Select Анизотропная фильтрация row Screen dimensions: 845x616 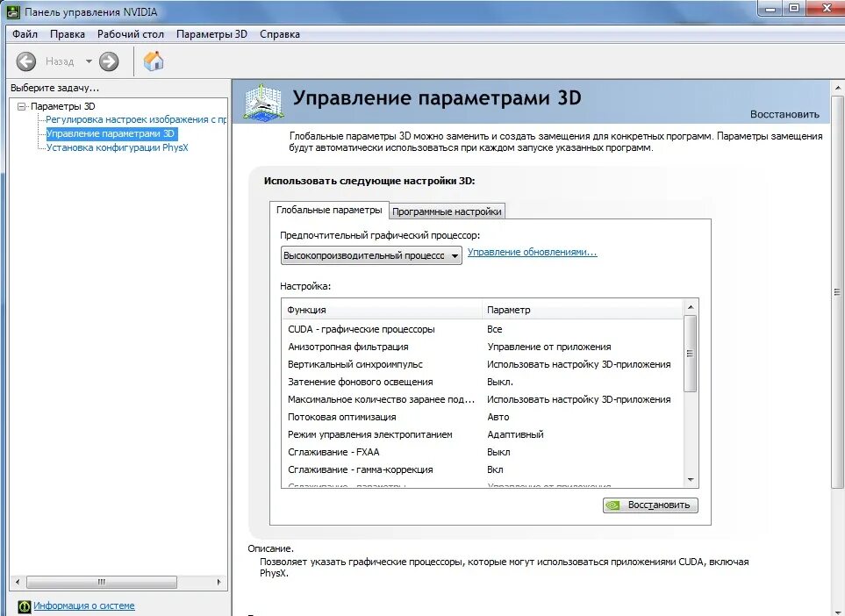click(x=483, y=347)
